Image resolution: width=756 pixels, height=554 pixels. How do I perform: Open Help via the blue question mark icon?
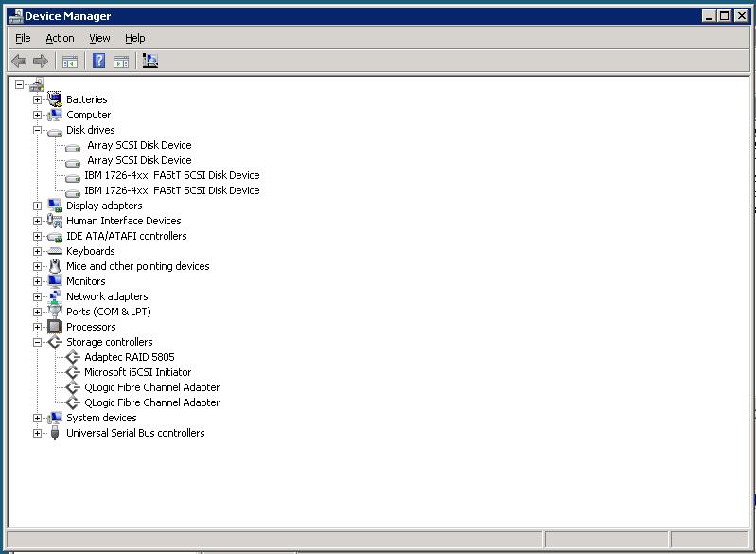(98, 62)
